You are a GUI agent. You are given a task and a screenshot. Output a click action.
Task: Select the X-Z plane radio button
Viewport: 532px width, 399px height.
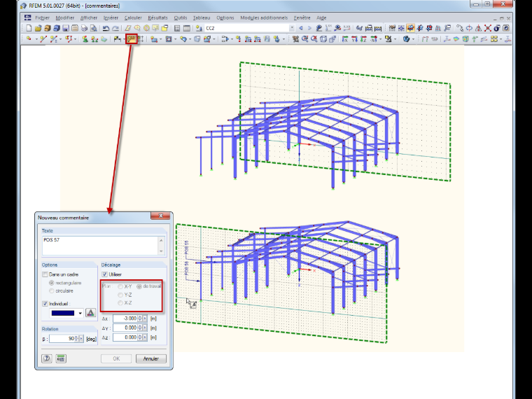pyautogui.click(x=120, y=303)
